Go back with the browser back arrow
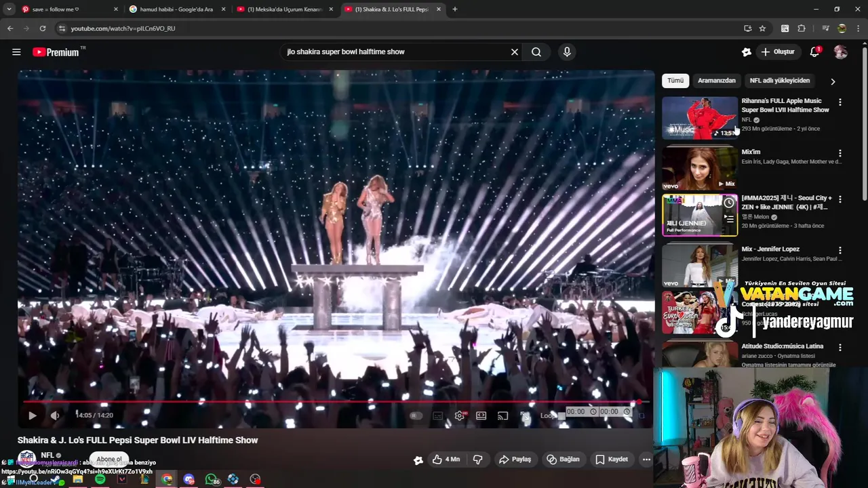Viewport: 868px width, 488px height. 10,28
